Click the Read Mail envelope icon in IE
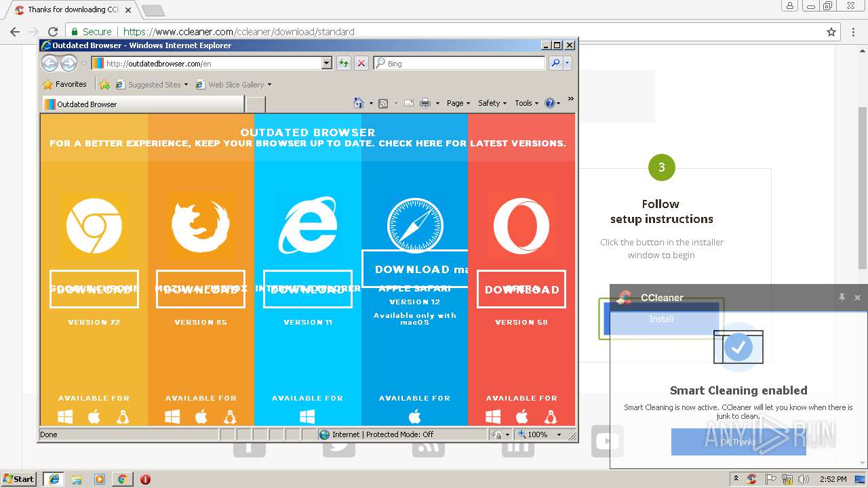Viewport: 868px width, 488px height. pos(409,103)
